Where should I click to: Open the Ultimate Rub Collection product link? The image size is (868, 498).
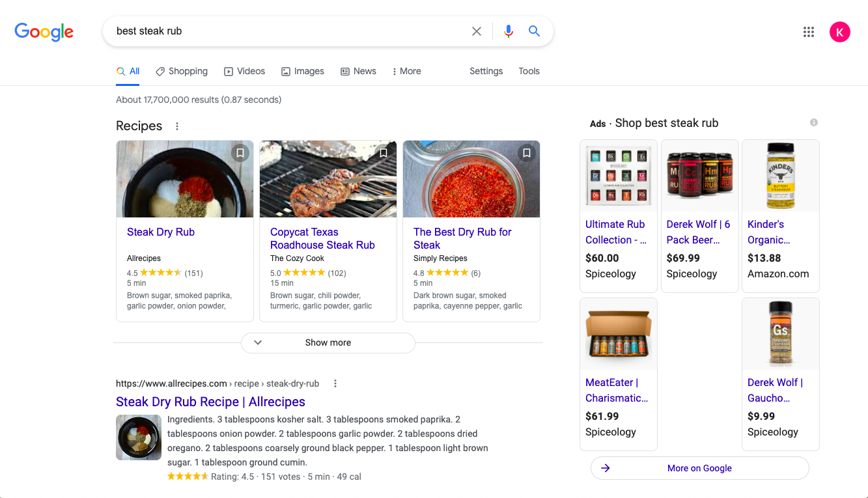(616, 232)
